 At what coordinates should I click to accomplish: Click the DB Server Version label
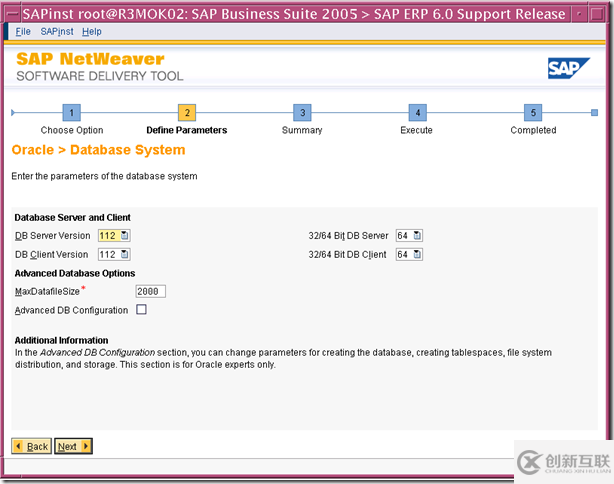[52, 236]
